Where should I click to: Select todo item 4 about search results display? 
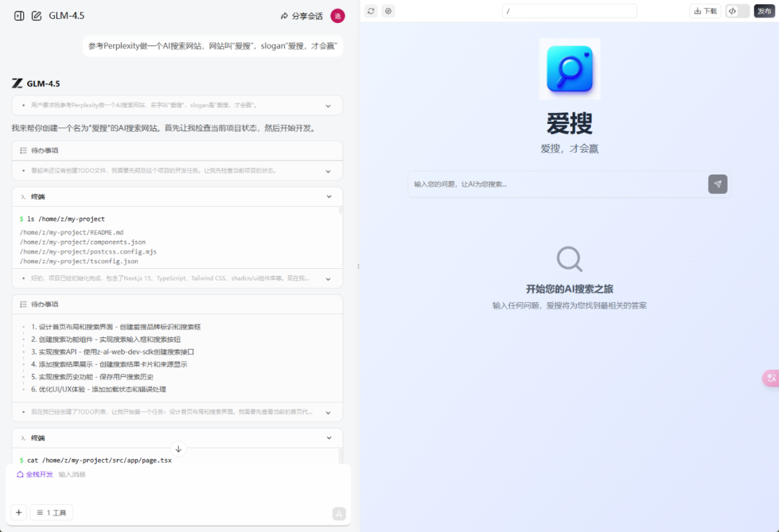click(x=110, y=364)
